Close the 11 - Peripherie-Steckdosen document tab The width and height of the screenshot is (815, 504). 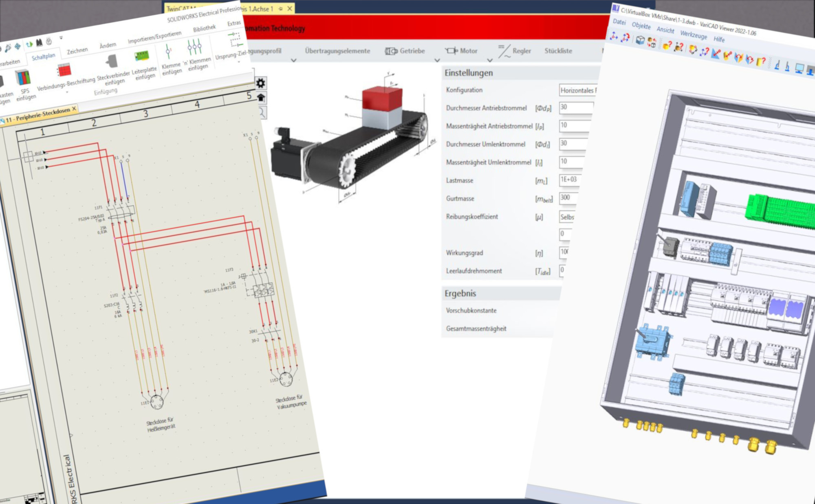coord(74,109)
